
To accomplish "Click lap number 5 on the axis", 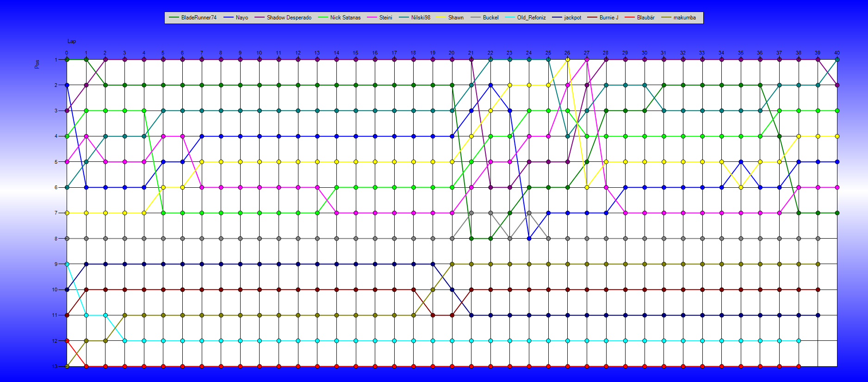I will click(163, 53).
